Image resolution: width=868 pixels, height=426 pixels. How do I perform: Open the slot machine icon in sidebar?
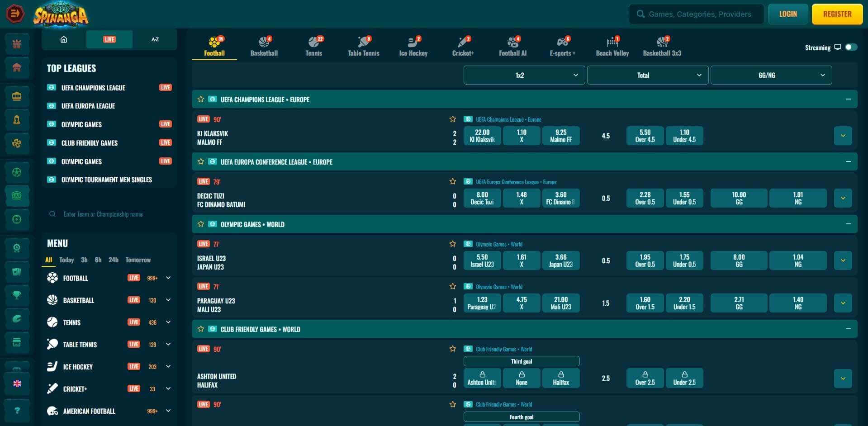(x=17, y=96)
